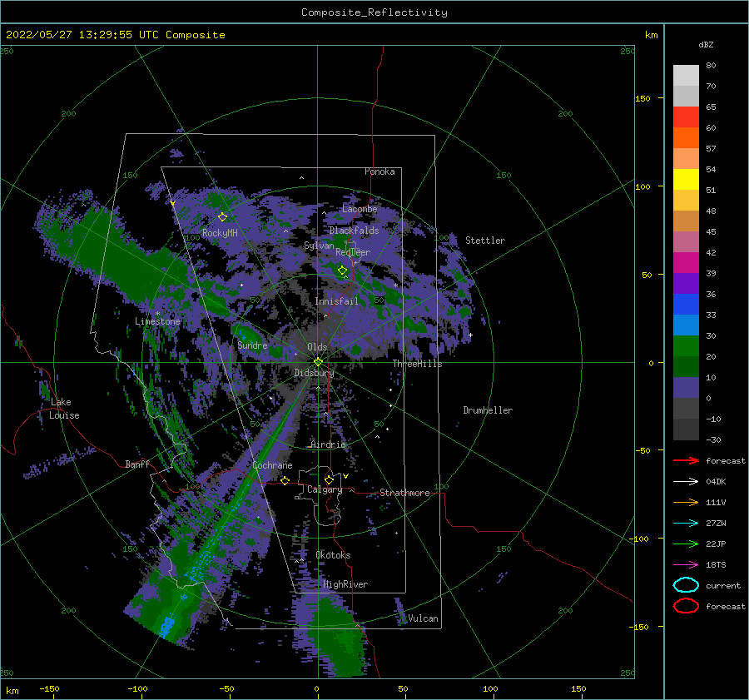Click the yellow marker near Red Deer
Screen dimensions: 749x700
[x=343, y=271]
